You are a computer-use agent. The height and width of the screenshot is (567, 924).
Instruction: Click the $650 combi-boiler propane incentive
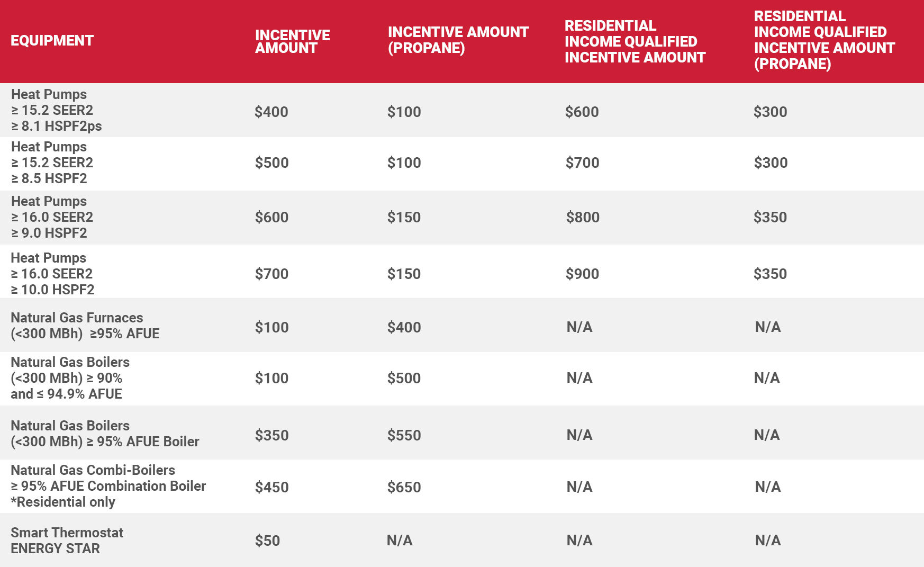[404, 487]
